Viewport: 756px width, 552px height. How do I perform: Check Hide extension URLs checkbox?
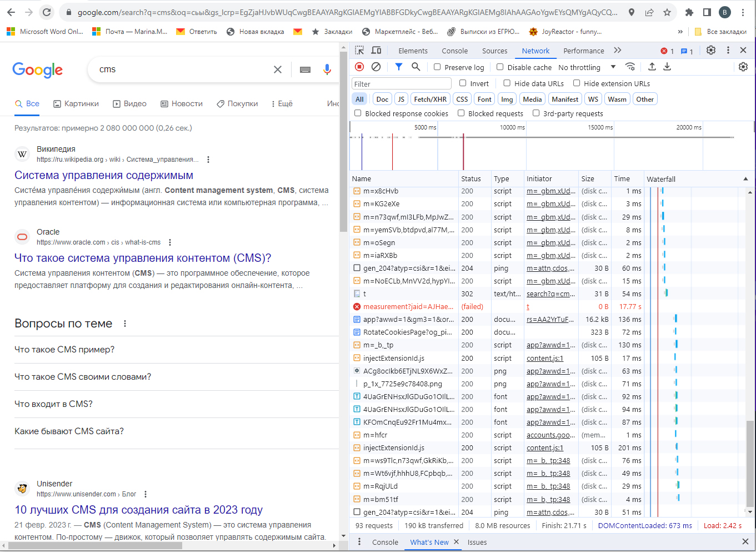[577, 83]
